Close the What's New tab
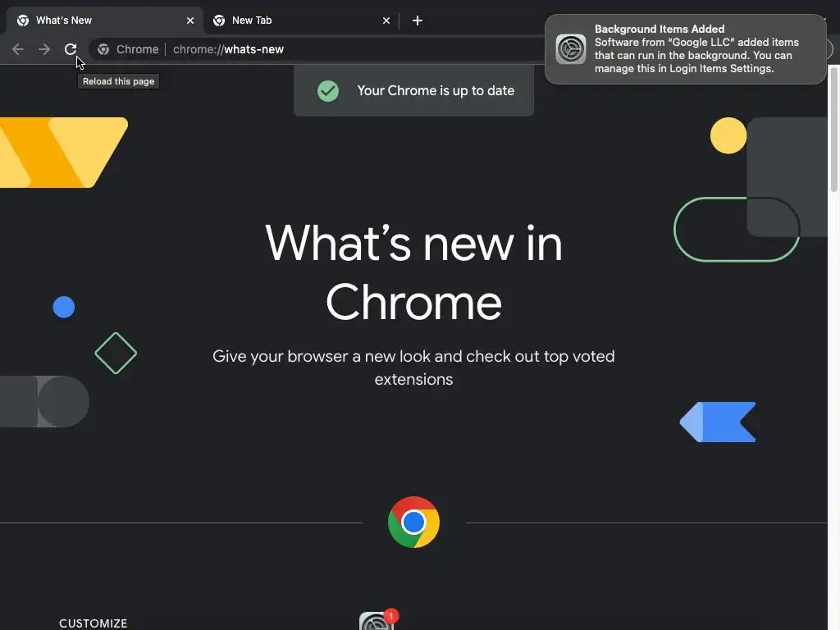 click(x=190, y=21)
